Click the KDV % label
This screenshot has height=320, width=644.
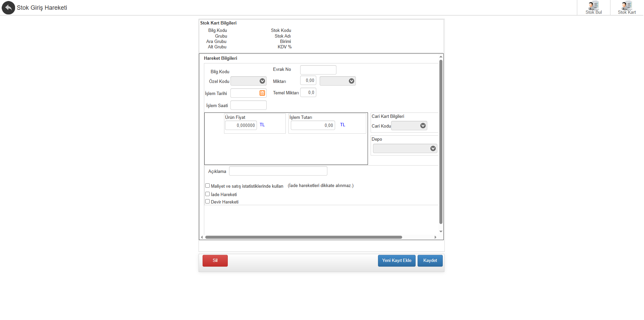pos(284,47)
